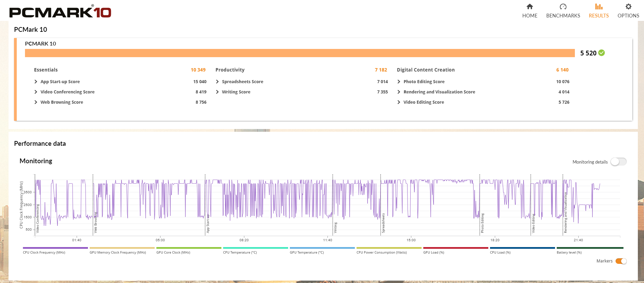644x283 pixels.
Task: Click the Web Browsing Score label
Action: tap(62, 102)
